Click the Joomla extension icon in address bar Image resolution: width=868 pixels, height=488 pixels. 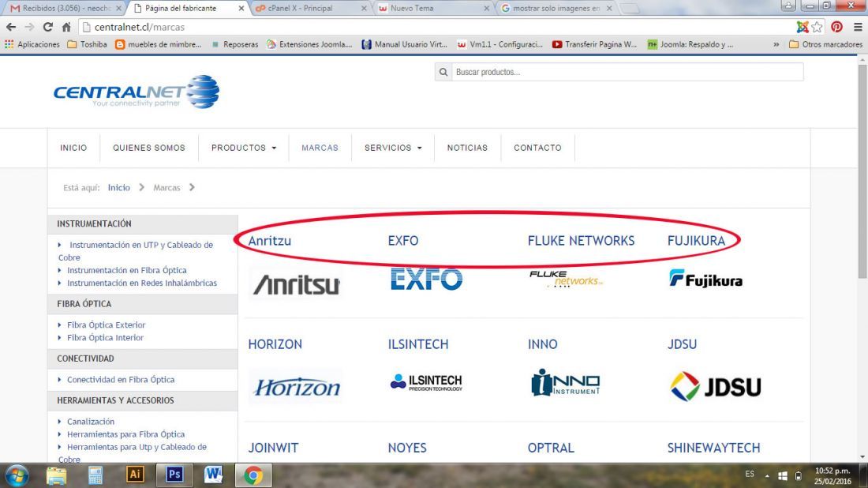pyautogui.click(x=803, y=27)
